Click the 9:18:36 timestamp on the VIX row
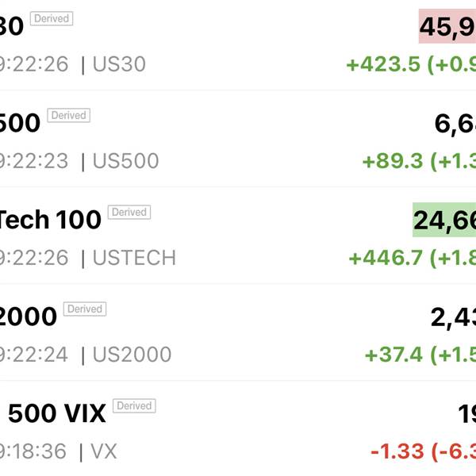The width and height of the screenshot is (476, 476). point(33,451)
